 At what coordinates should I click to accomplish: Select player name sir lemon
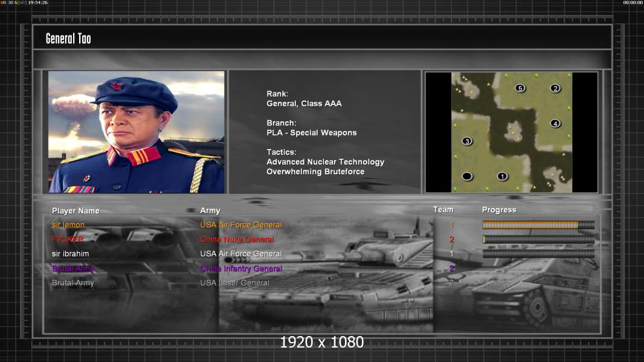coord(68,225)
